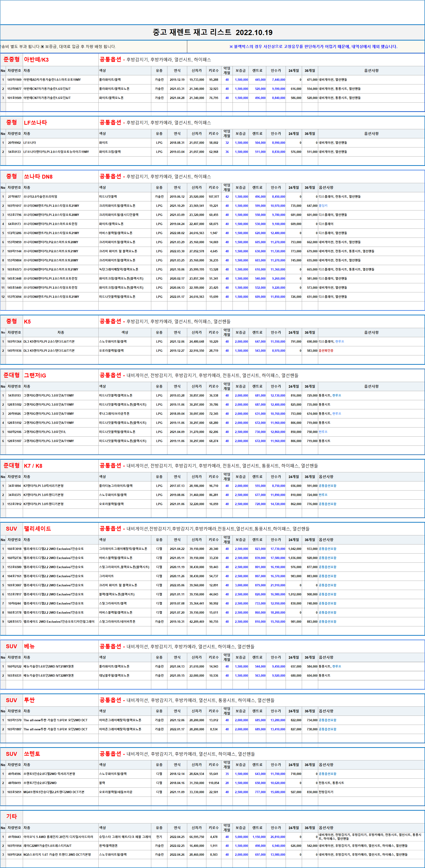Select the new-car price '27,052,578'
Image resolution: width=425 pixels, height=868 pixels.
(x=197, y=251)
